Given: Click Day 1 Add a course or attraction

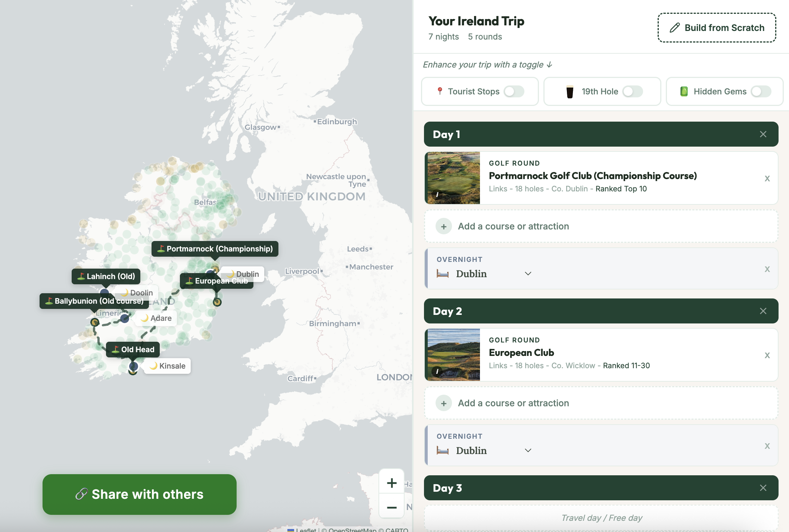Looking at the screenshot, I should pos(601,226).
